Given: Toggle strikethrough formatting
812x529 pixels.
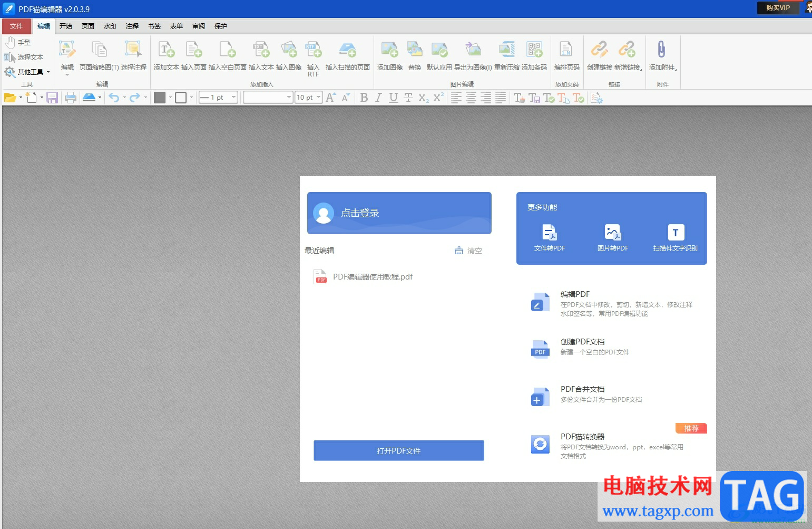Looking at the screenshot, I should (x=408, y=98).
